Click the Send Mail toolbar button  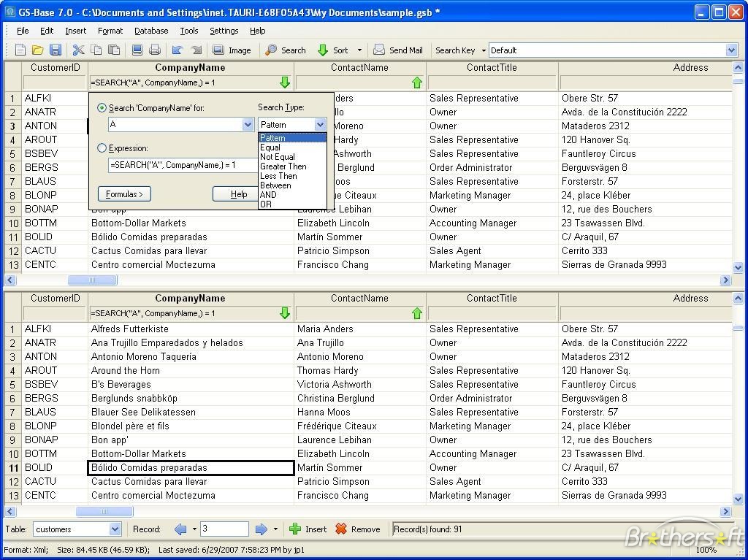[398, 50]
